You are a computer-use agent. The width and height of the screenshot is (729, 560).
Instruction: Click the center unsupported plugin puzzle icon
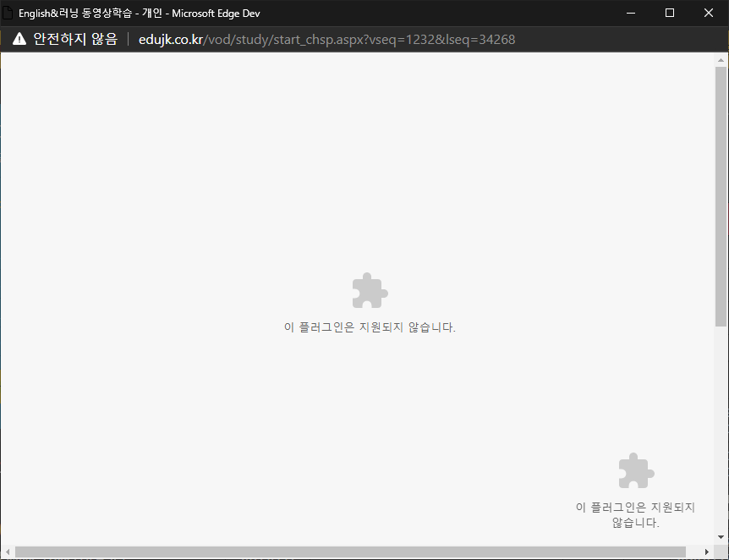[370, 290]
